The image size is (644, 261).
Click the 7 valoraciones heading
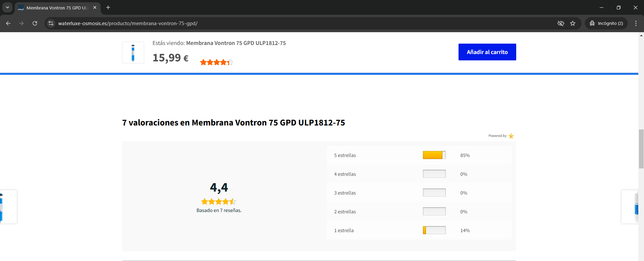(233, 123)
